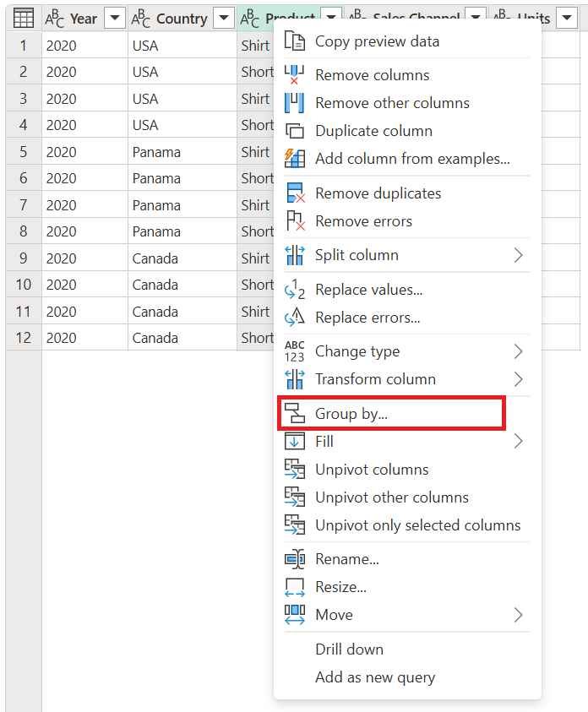Click the ABC 123 Change type icon
Viewport: 588px width, 712px height.
(296, 351)
